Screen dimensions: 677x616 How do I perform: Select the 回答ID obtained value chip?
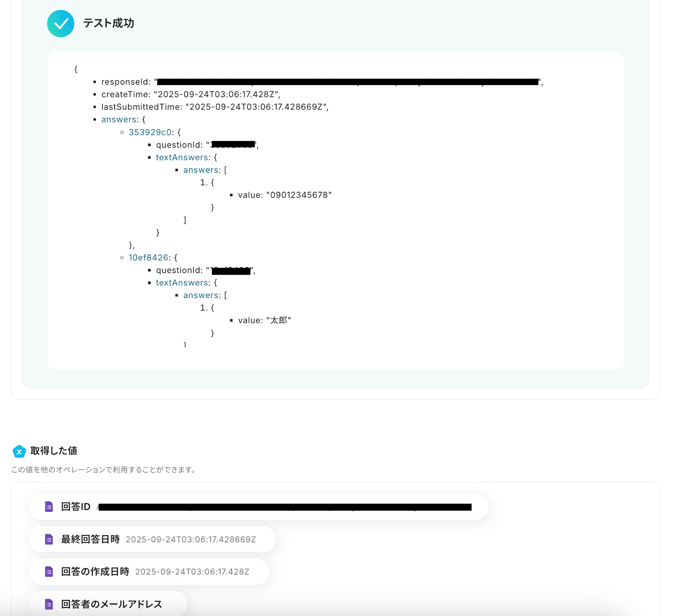pos(258,507)
